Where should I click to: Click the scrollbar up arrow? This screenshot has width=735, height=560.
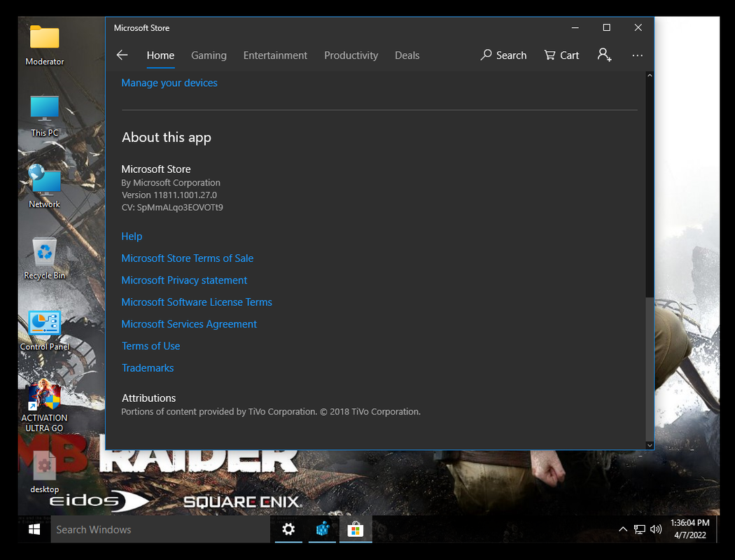pyautogui.click(x=649, y=76)
